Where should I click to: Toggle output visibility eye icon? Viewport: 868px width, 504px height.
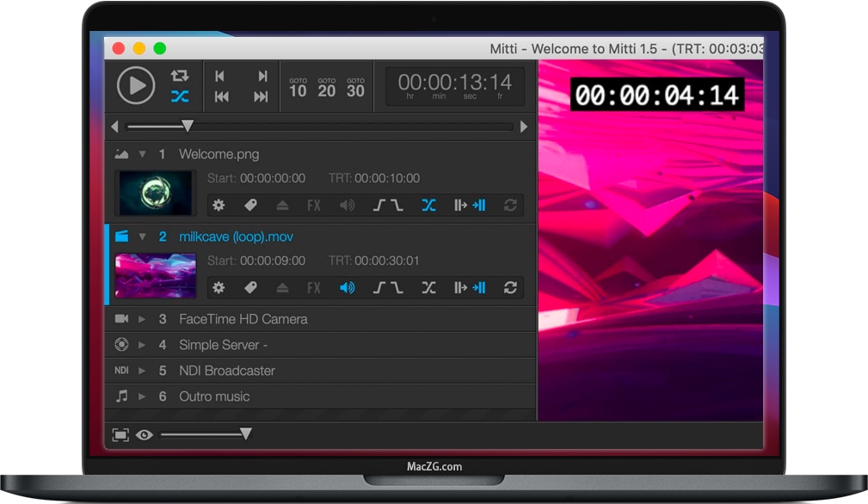[144, 435]
